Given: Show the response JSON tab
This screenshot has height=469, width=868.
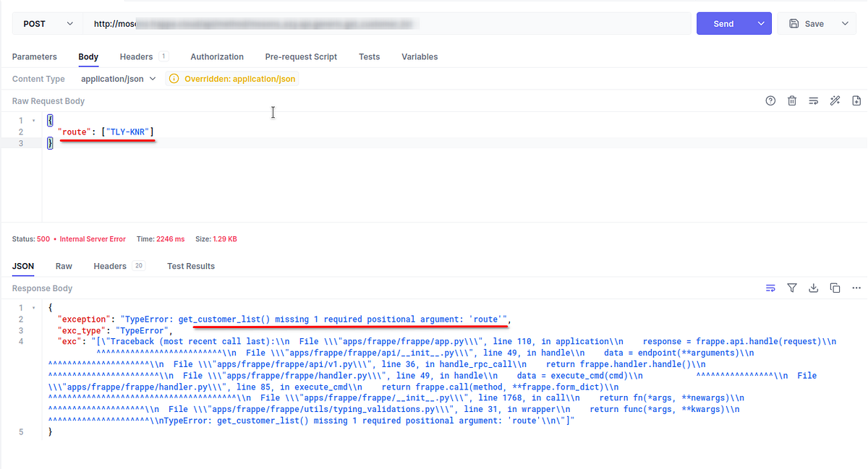Looking at the screenshot, I should [23, 266].
